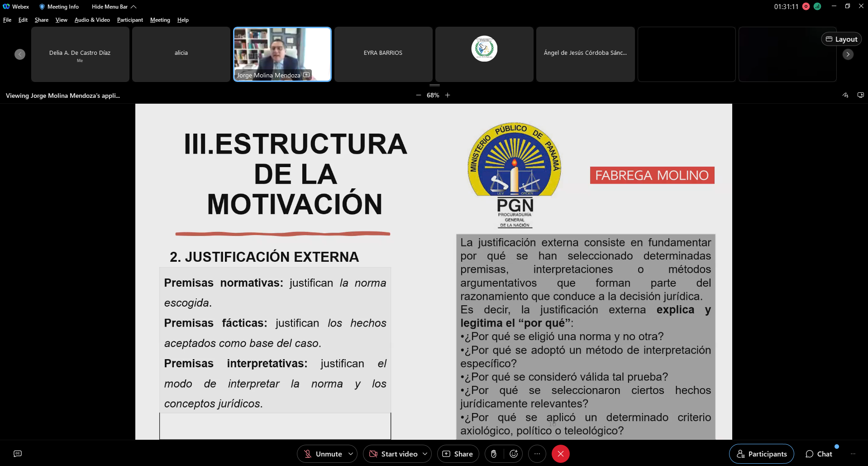Open the green network statistics indicator
868x466 pixels.
click(817, 6)
